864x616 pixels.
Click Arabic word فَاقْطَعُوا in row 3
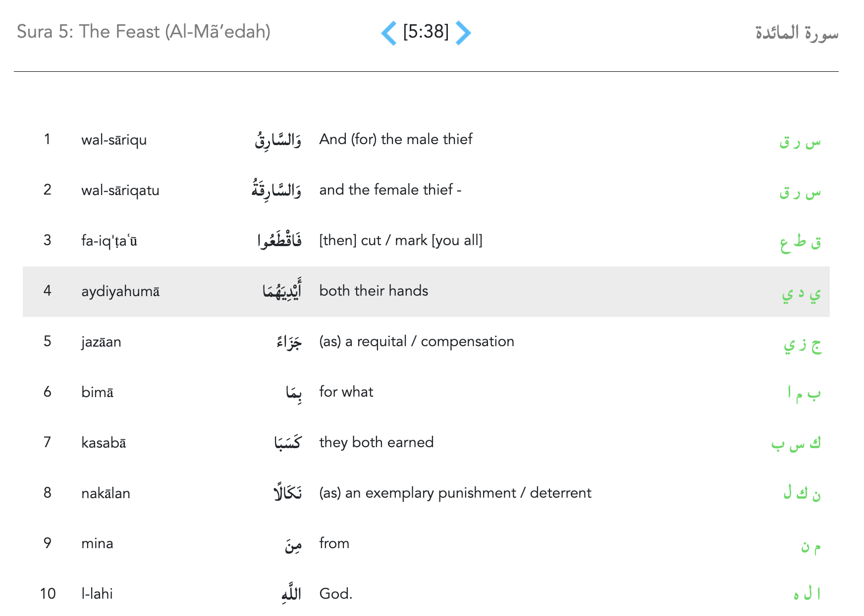(x=279, y=241)
